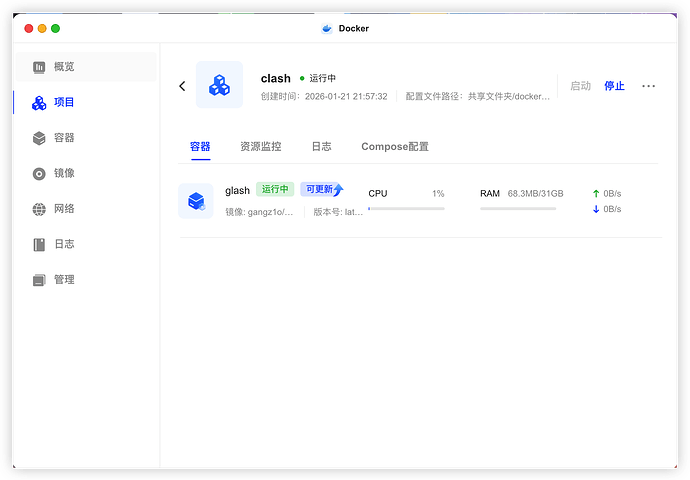
Task: Switch to the Compose配置 tab
Action: pyautogui.click(x=395, y=147)
